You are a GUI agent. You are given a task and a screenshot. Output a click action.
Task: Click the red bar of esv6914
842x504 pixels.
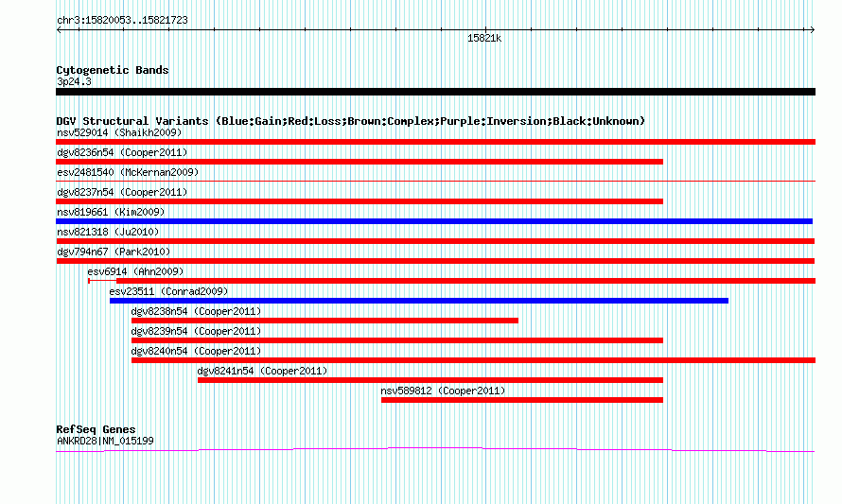click(465, 281)
